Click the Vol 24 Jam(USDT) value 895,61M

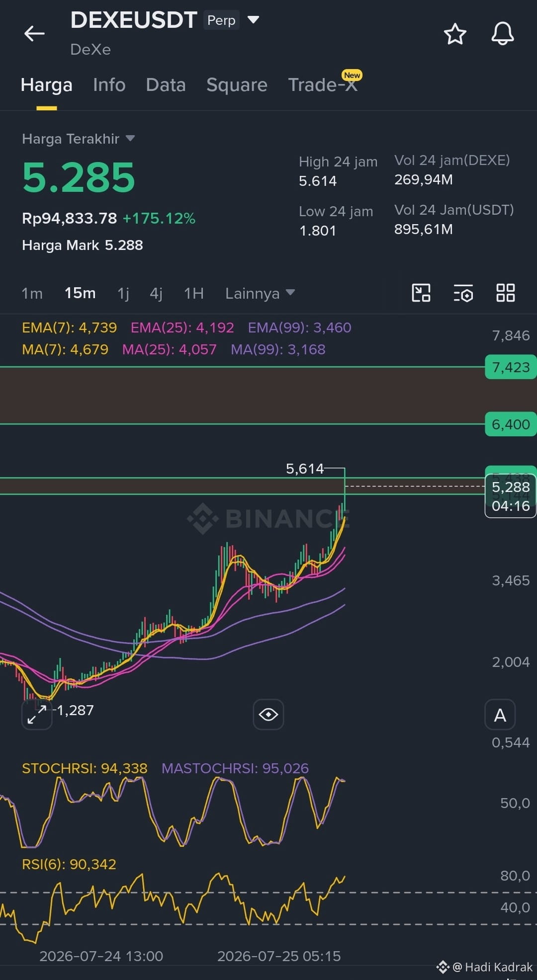point(424,229)
